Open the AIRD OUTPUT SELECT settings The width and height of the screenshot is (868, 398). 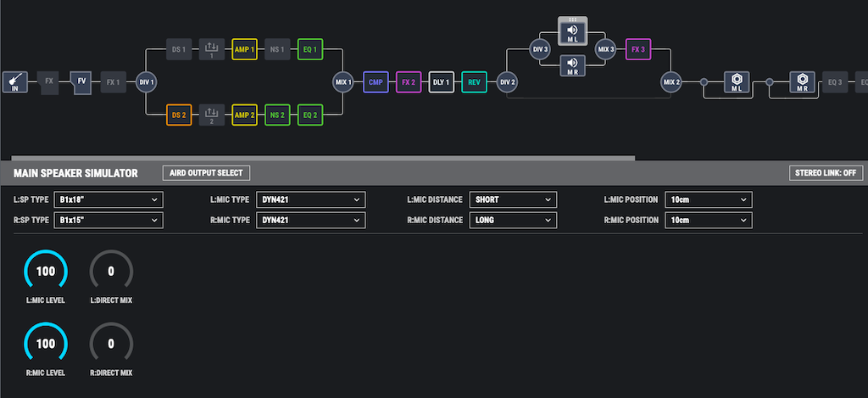point(207,173)
